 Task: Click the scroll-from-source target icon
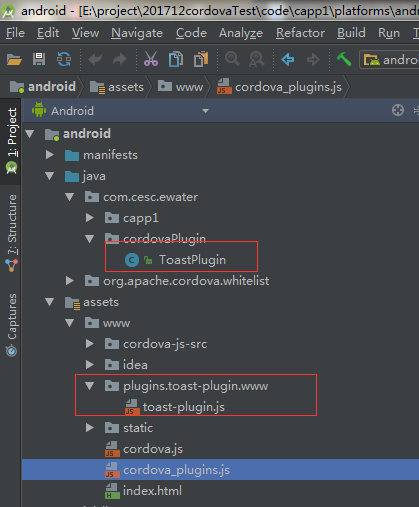pos(398,110)
